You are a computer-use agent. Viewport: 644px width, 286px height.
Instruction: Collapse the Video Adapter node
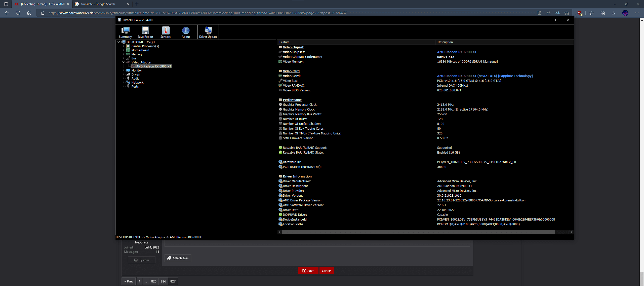pyautogui.click(x=123, y=62)
